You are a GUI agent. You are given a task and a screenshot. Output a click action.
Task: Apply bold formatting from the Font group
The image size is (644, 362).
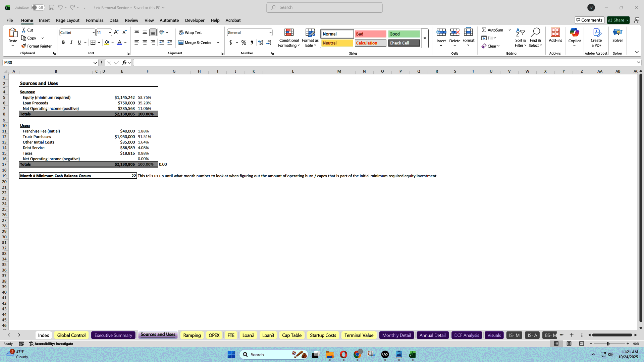[63, 43]
